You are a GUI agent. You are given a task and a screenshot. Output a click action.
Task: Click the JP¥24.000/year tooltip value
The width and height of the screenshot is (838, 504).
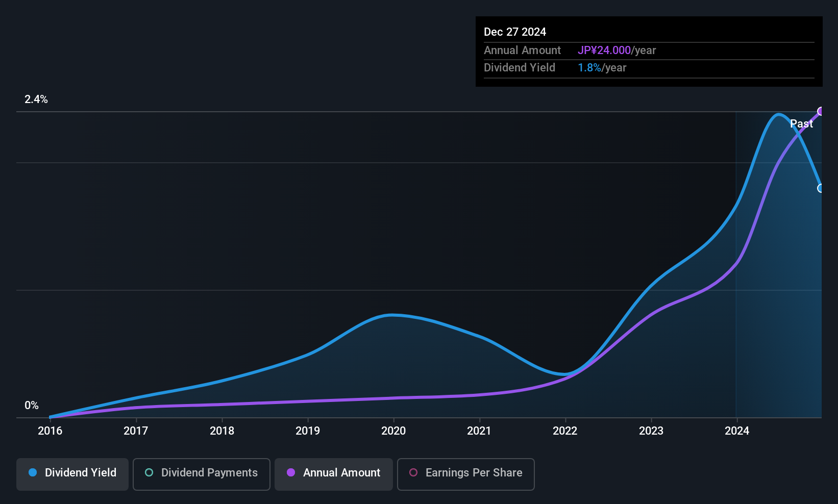pos(617,51)
